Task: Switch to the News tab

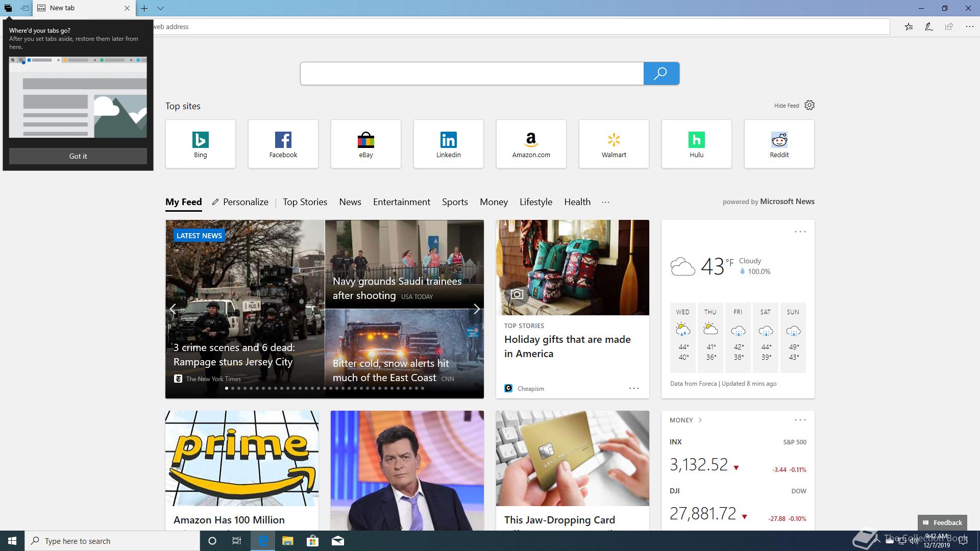Action: [x=350, y=202]
